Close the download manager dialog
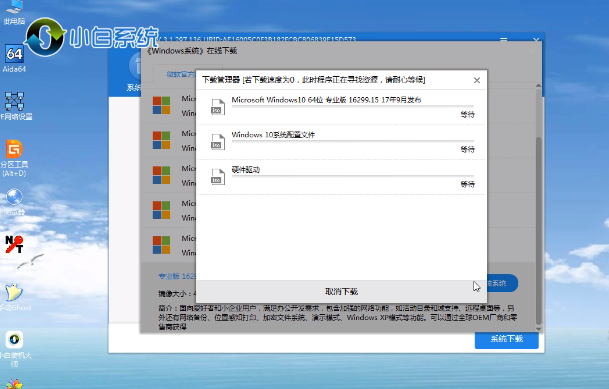The image size is (609, 389). (x=477, y=80)
